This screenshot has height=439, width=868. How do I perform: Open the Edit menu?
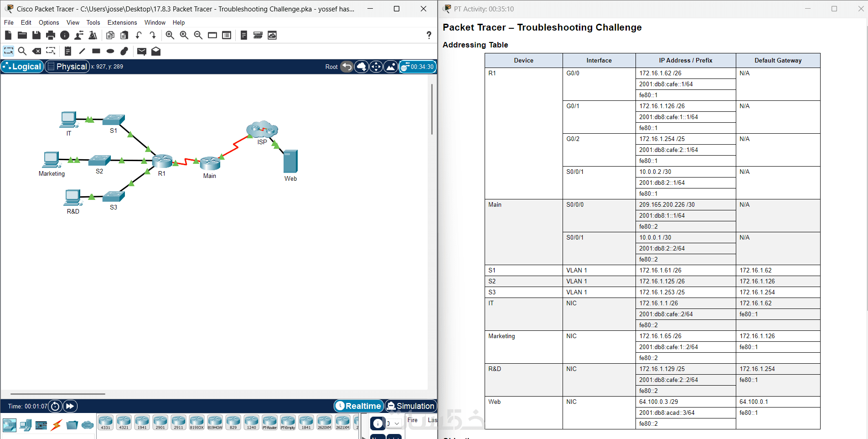(26, 22)
